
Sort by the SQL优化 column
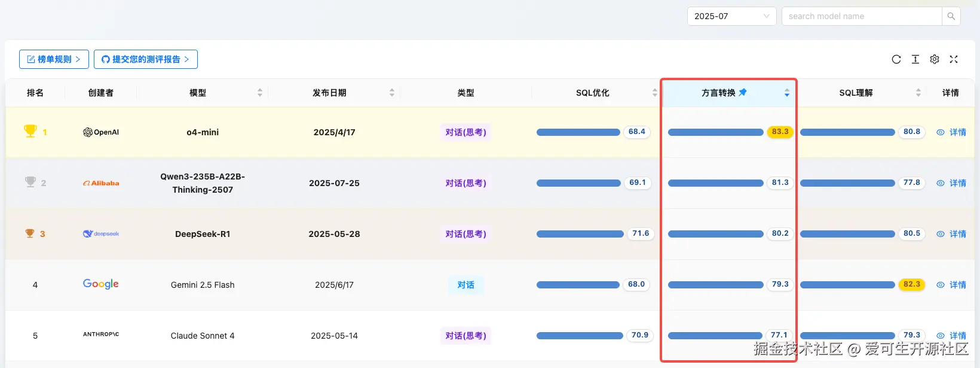(x=655, y=93)
